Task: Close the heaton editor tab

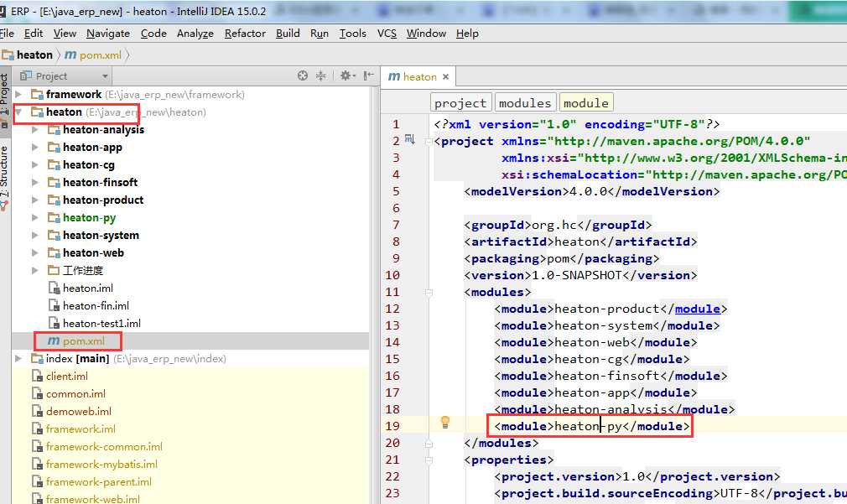Action: pos(445,76)
